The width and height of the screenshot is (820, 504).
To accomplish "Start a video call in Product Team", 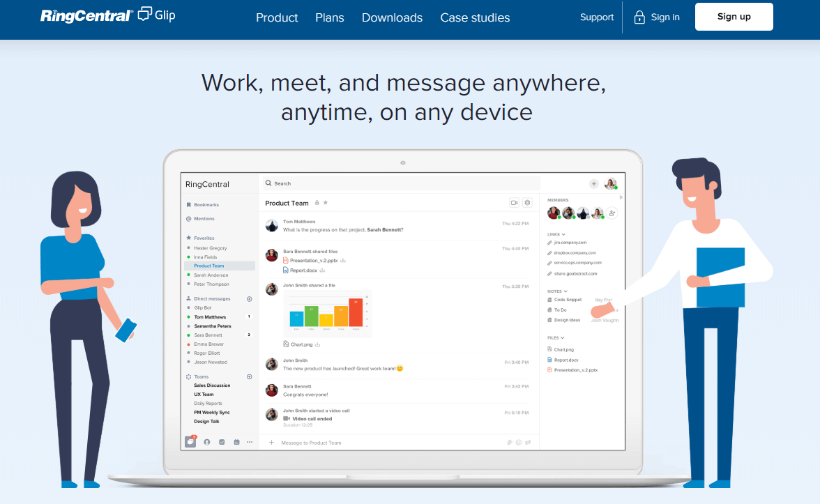I will pyautogui.click(x=514, y=203).
